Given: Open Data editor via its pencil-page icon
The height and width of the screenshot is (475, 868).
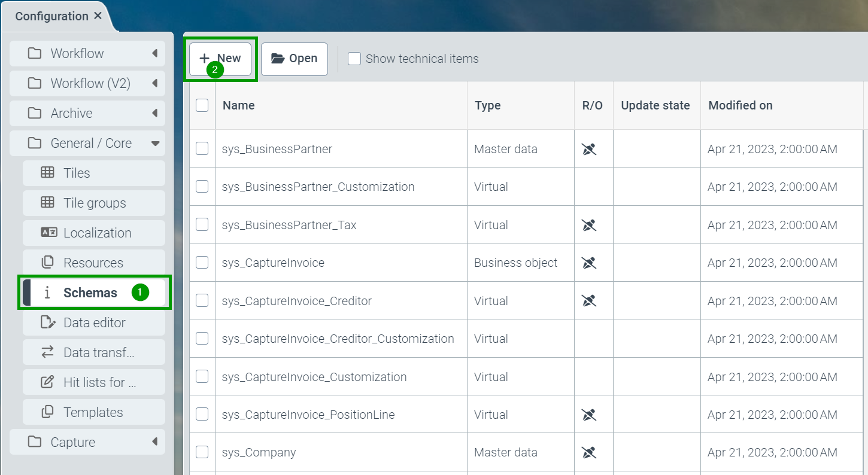Looking at the screenshot, I should (47, 322).
